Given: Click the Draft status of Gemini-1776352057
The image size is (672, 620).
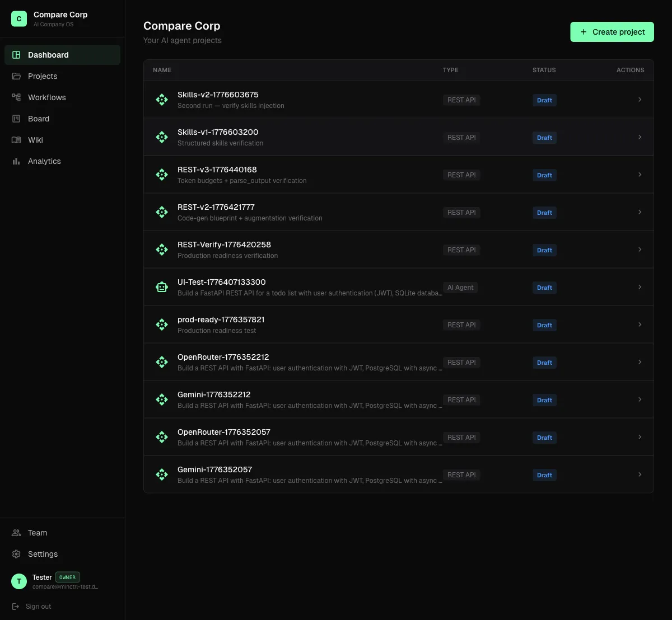Looking at the screenshot, I should (x=544, y=475).
